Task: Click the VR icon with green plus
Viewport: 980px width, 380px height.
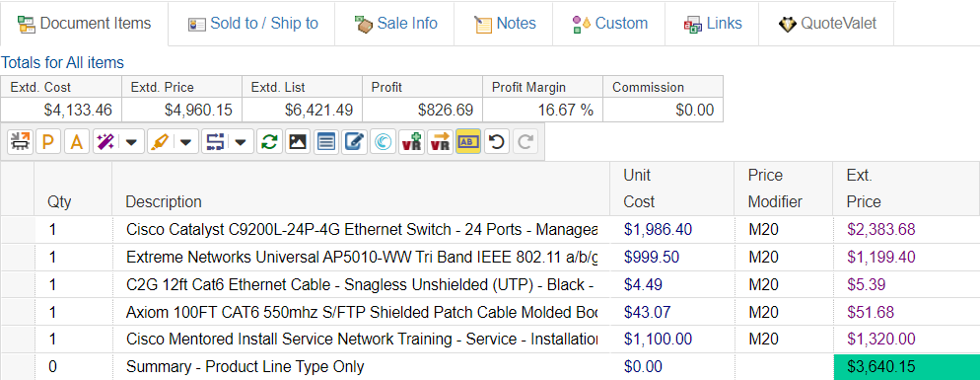Action: pyautogui.click(x=411, y=142)
